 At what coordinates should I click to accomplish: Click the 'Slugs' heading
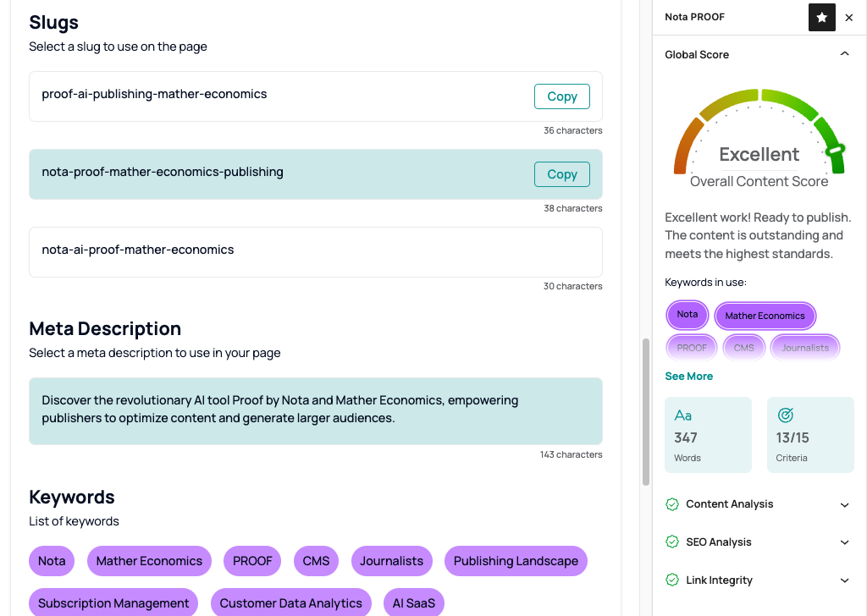tap(53, 23)
